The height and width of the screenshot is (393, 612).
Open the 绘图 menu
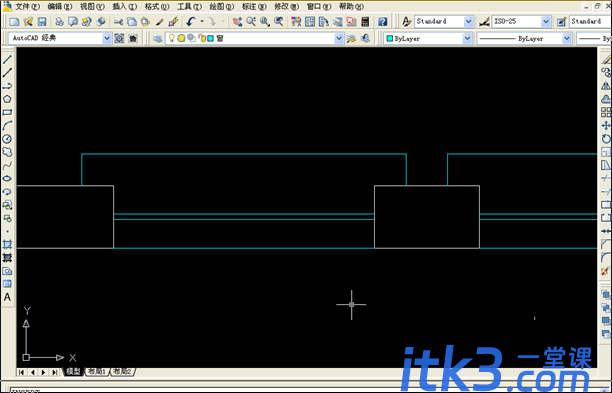[222, 6]
